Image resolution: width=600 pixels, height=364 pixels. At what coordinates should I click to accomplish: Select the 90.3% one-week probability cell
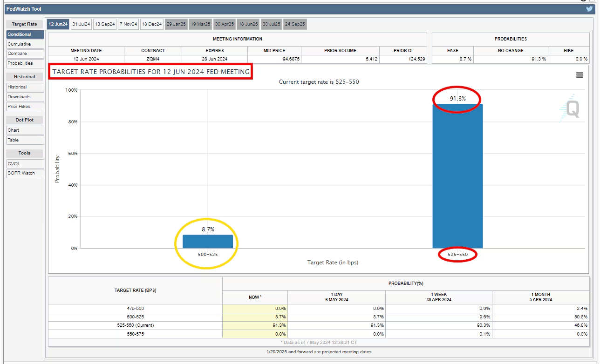(x=438, y=325)
